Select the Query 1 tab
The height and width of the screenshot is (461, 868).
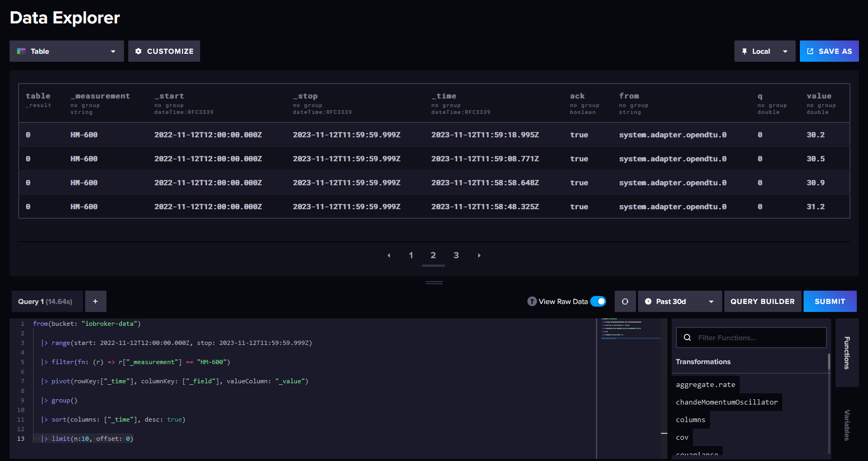pos(47,301)
